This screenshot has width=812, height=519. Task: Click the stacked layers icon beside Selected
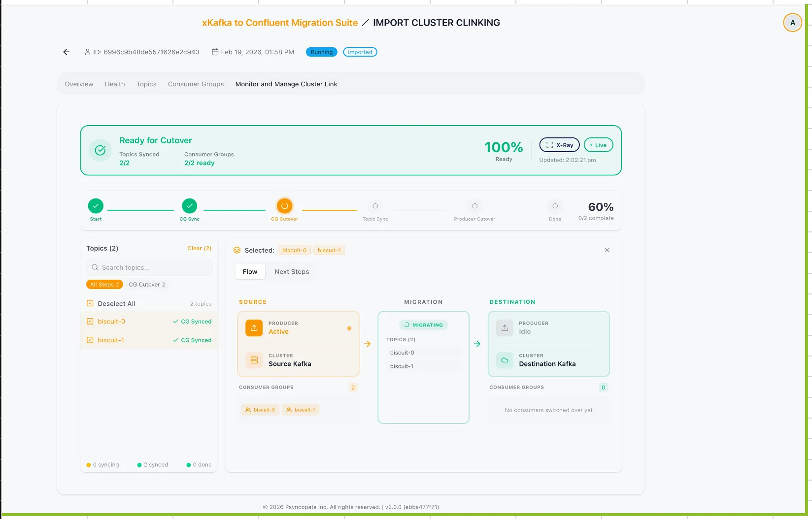pos(237,250)
